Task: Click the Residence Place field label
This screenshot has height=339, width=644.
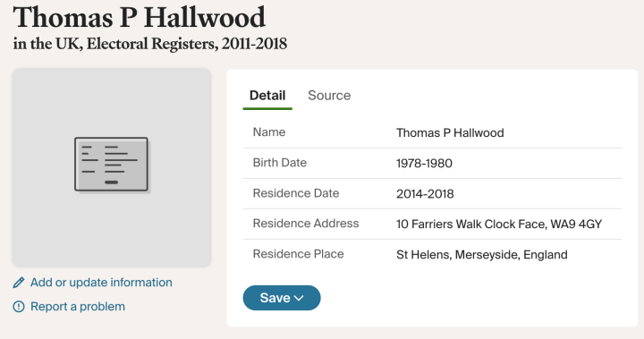Action: 298,254
